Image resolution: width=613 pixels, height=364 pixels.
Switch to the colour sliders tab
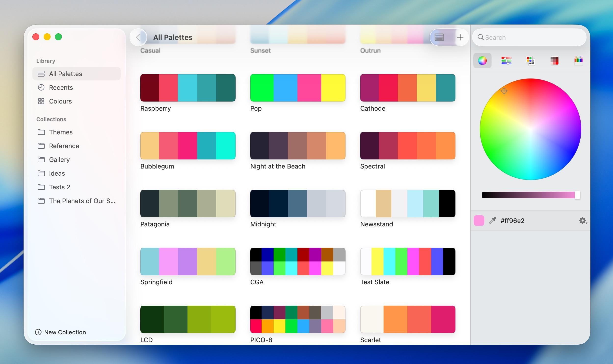[x=506, y=61]
